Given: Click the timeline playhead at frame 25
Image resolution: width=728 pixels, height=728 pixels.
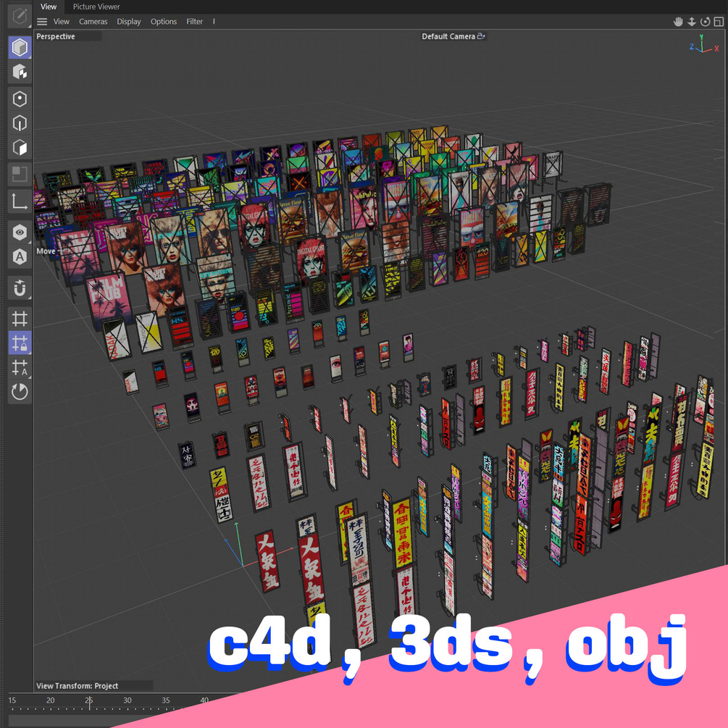Looking at the screenshot, I should click(x=88, y=703).
